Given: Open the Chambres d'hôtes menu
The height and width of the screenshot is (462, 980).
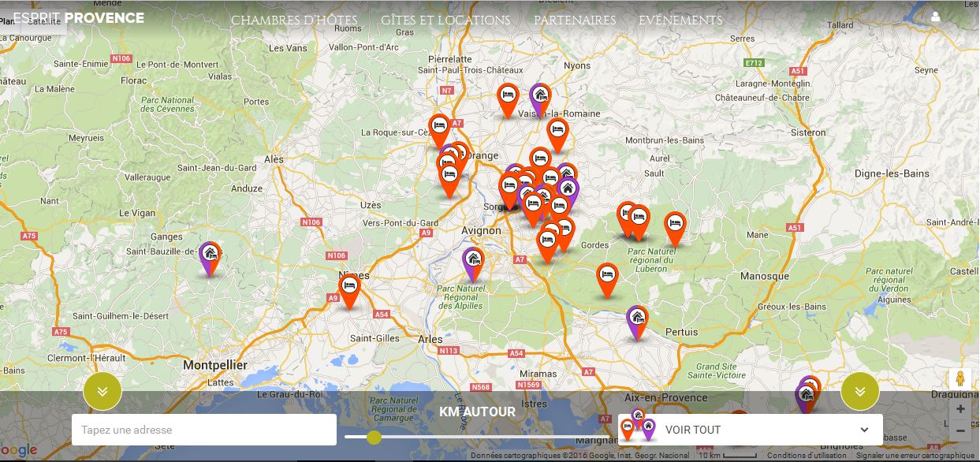Looking at the screenshot, I should tap(294, 20).
